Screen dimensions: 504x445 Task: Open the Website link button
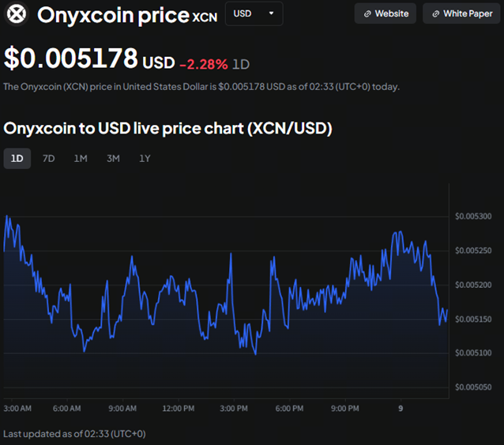(x=386, y=13)
